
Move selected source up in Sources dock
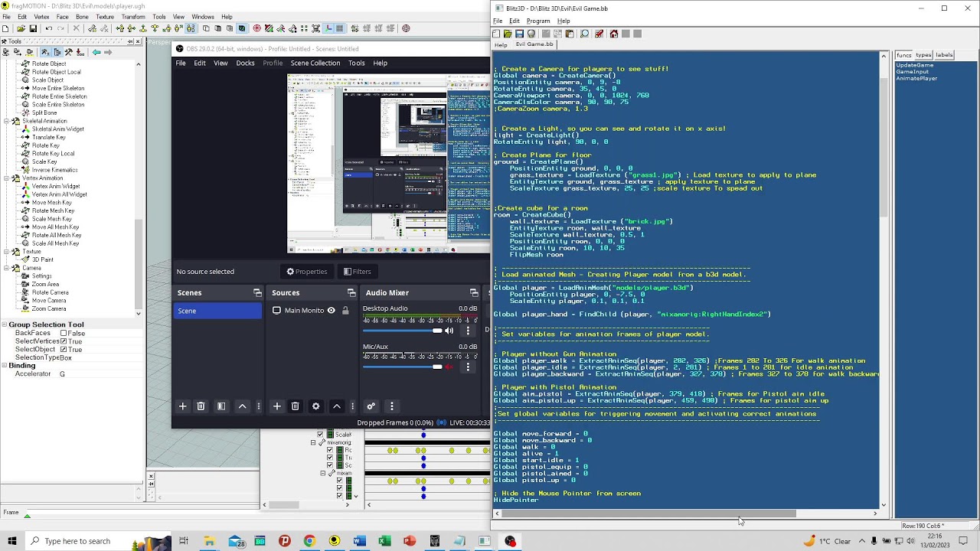pyautogui.click(x=336, y=406)
